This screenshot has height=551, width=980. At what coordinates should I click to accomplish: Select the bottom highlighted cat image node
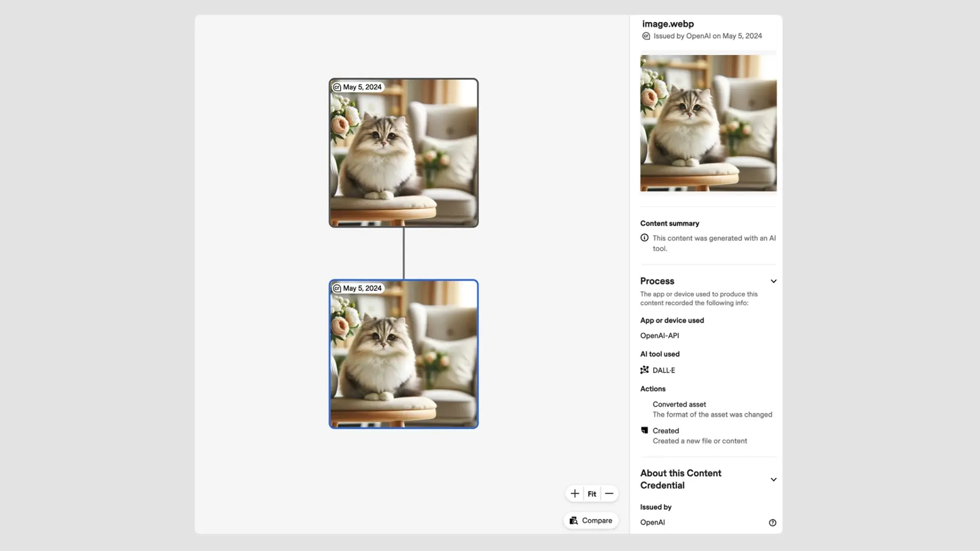tap(404, 354)
